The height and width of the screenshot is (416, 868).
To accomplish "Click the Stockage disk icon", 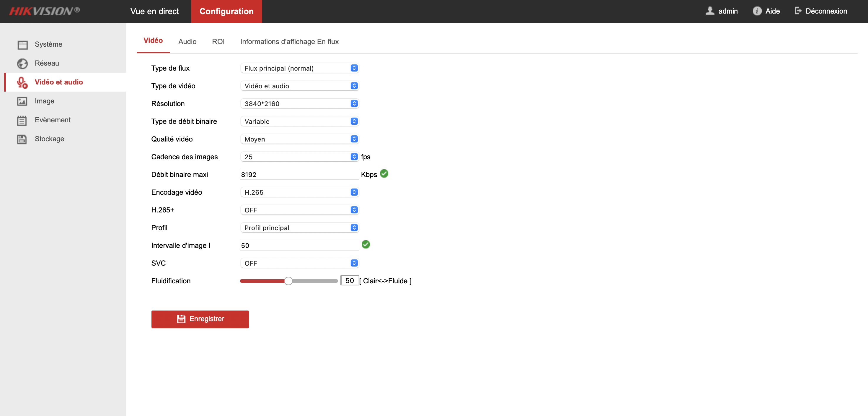I will tap(22, 139).
